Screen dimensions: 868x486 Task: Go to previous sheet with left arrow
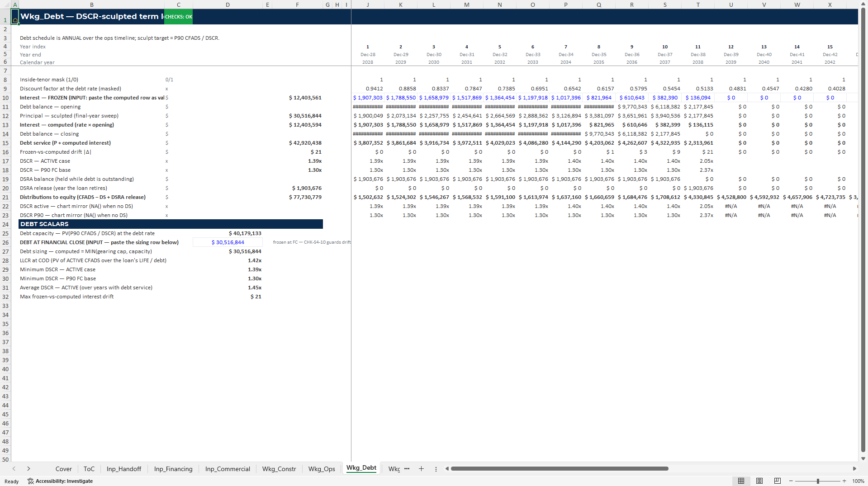pos(14,469)
